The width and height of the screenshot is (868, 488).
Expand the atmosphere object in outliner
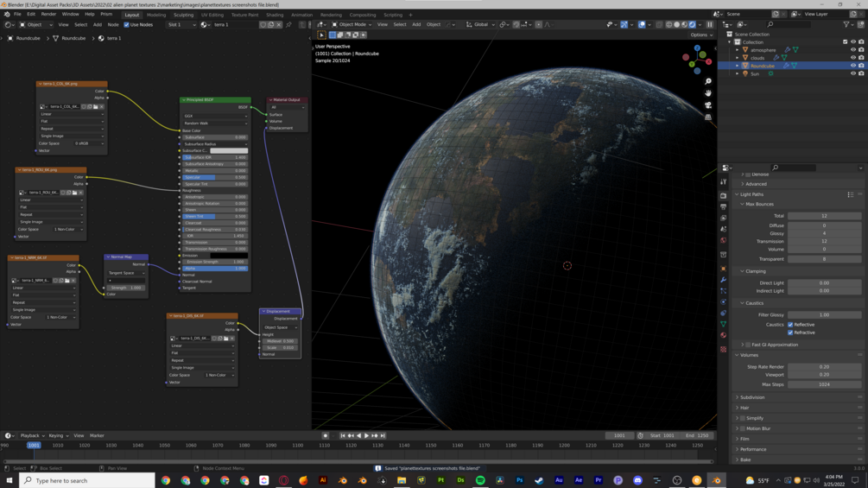pyautogui.click(x=738, y=50)
